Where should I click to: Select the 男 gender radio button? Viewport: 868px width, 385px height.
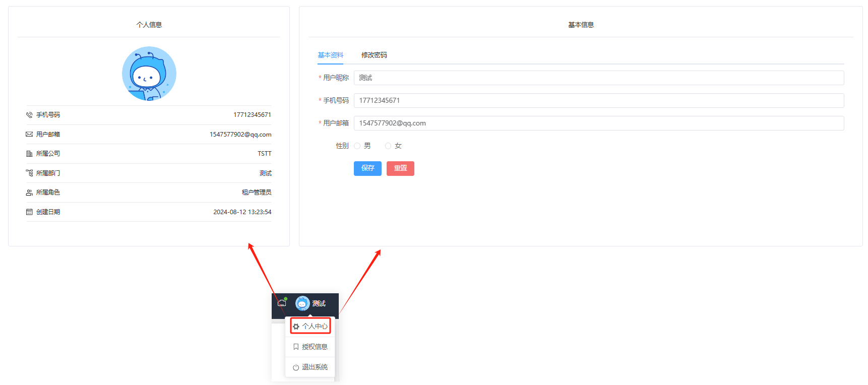pos(357,146)
